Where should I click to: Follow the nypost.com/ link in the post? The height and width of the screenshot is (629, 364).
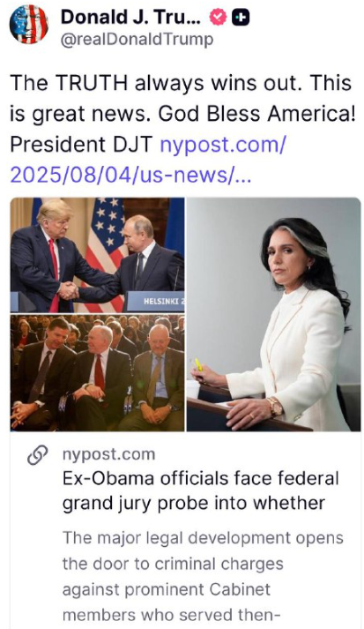[223, 146]
